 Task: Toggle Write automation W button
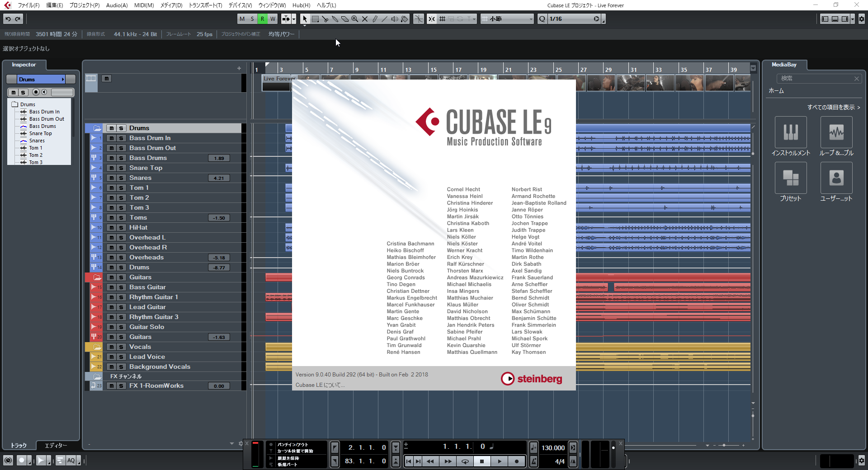[x=273, y=19]
